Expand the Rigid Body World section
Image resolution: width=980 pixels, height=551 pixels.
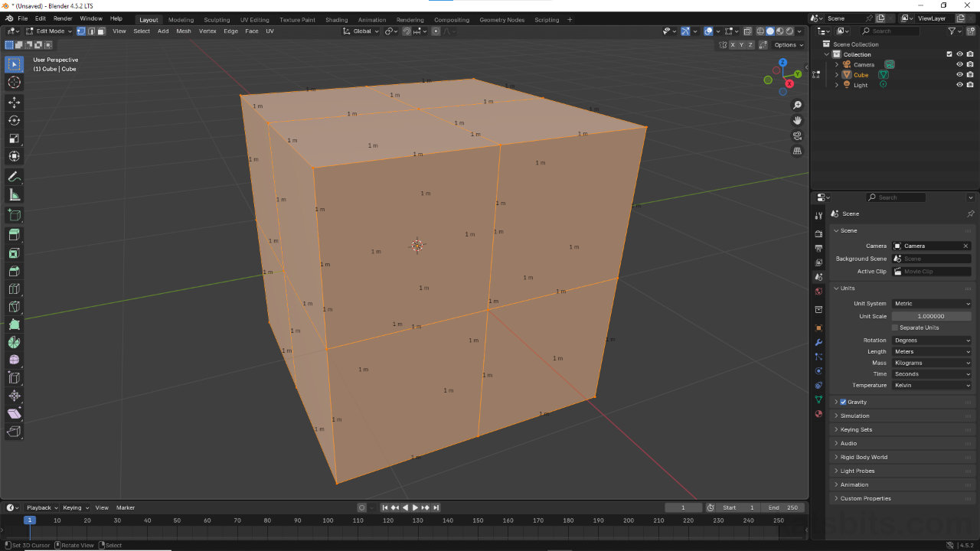[x=862, y=457]
